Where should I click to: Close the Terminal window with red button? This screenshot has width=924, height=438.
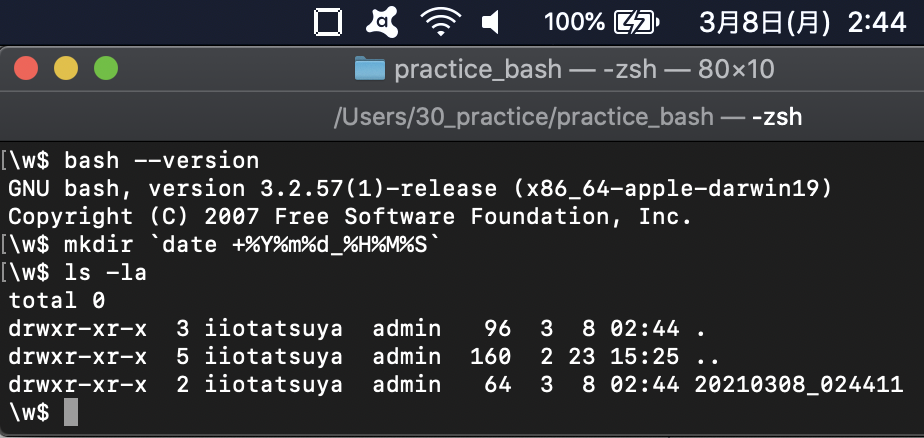pos(25,69)
